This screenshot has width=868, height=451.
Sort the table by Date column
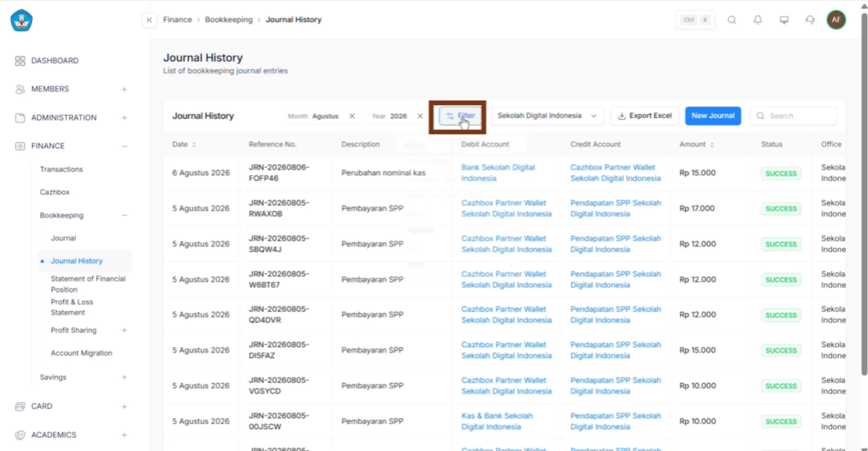point(194,144)
